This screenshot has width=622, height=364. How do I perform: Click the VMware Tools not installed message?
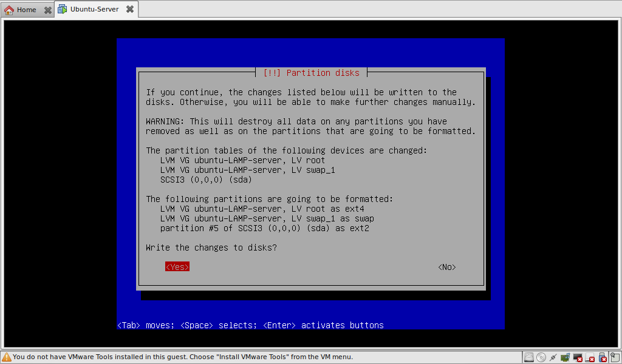point(183,357)
